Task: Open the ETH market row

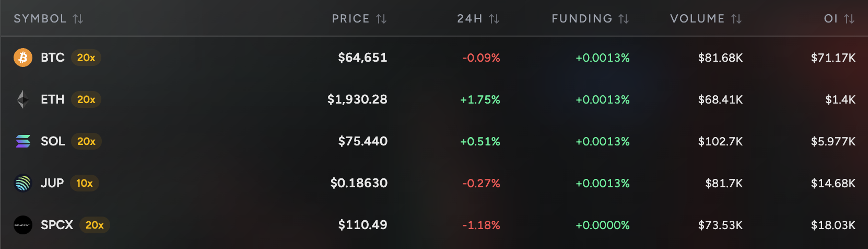Action: [x=434, y=99]
